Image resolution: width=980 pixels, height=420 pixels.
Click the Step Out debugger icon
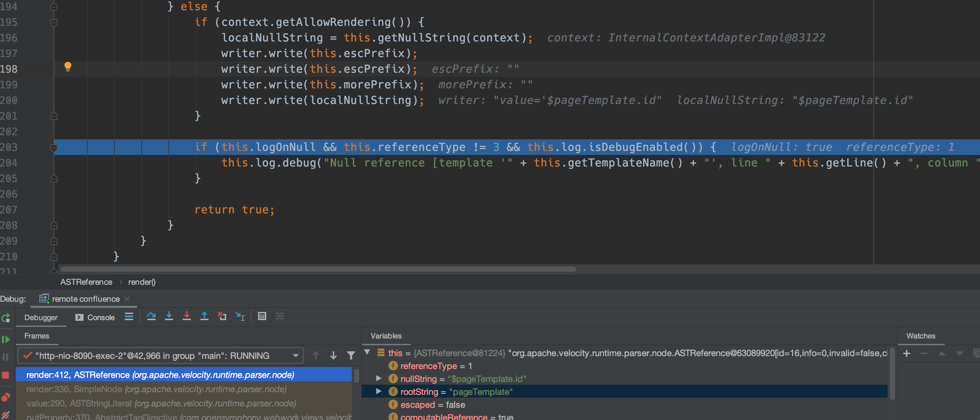(x=204, y=316)
